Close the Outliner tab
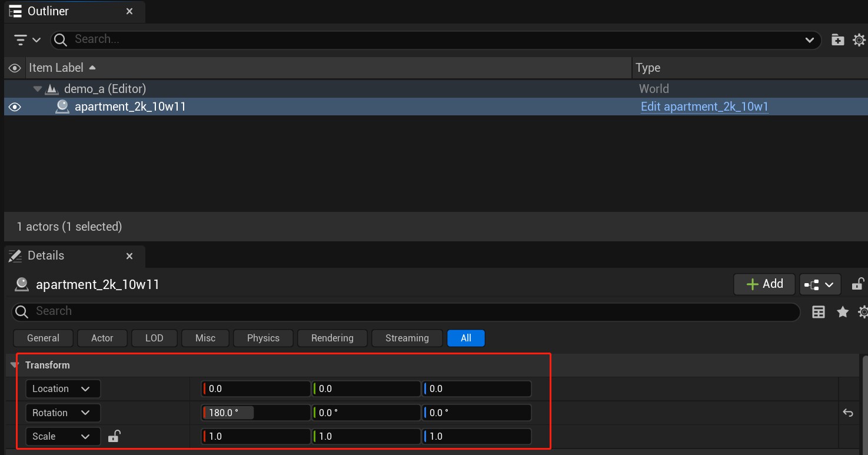Screen dimensions: 868x455 click(x=129, y=11)
